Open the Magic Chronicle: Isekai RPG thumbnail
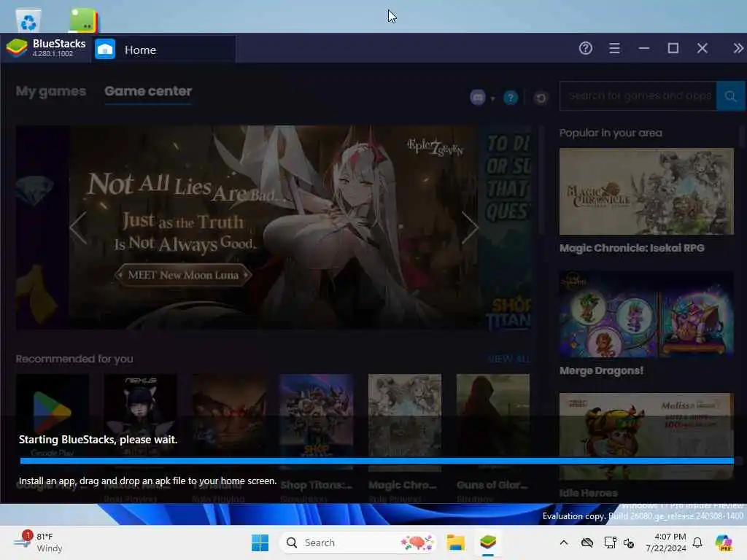 646,192
